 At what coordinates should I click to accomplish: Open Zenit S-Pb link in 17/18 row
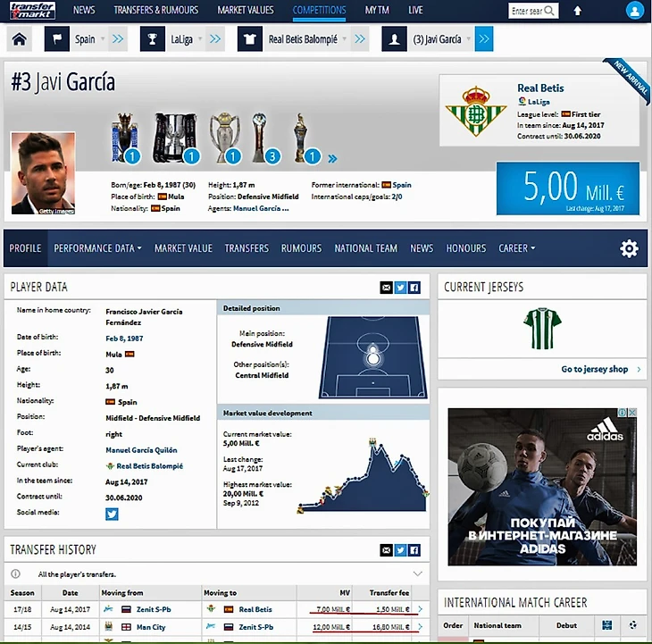[154, 609]
